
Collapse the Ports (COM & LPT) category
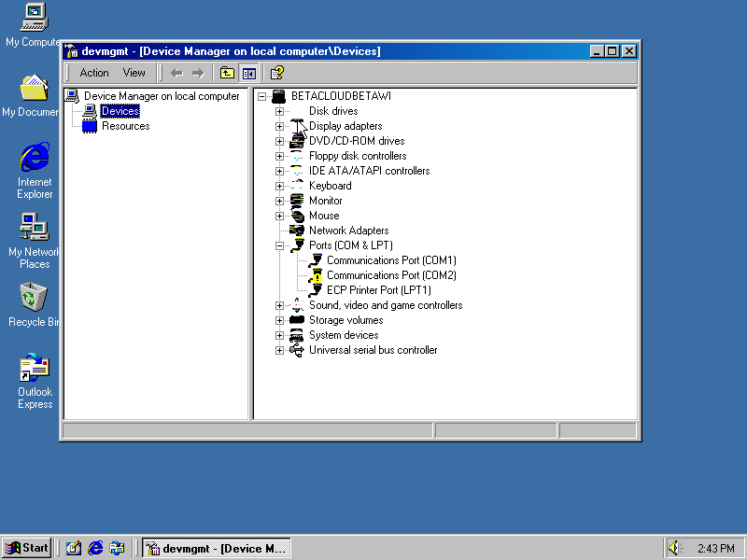279,246
